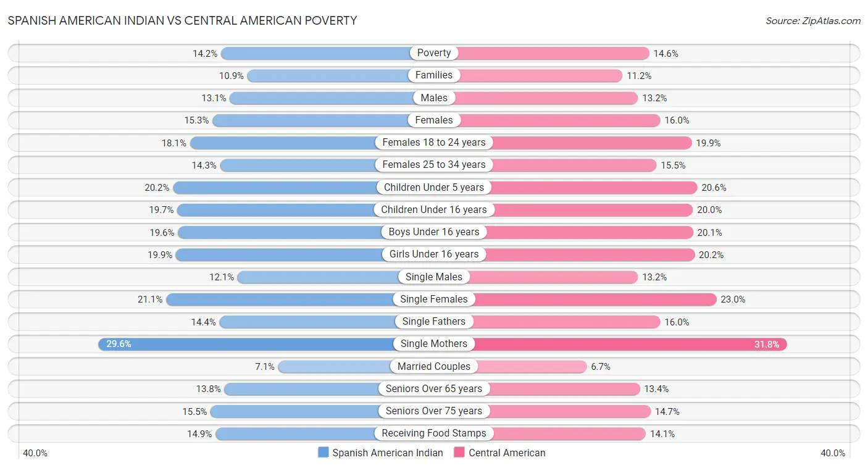The width and height of the screenshot is (868, 468).
Task: Click the Married Couples label
Action: (434, 366)
